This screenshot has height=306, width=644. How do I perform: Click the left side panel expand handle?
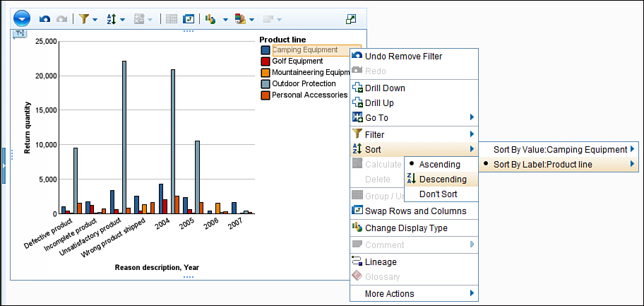[x=4, y=165]
